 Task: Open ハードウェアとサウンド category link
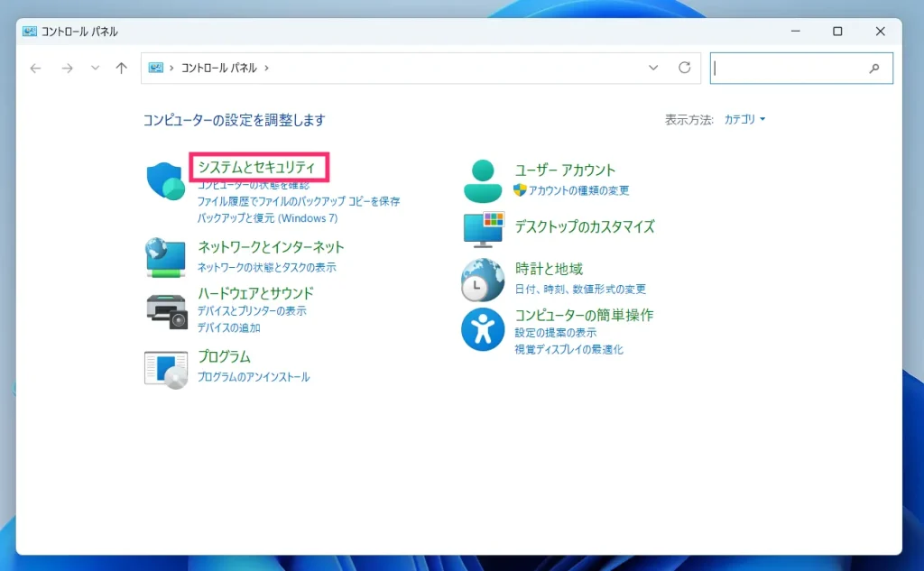click(255, 293)
